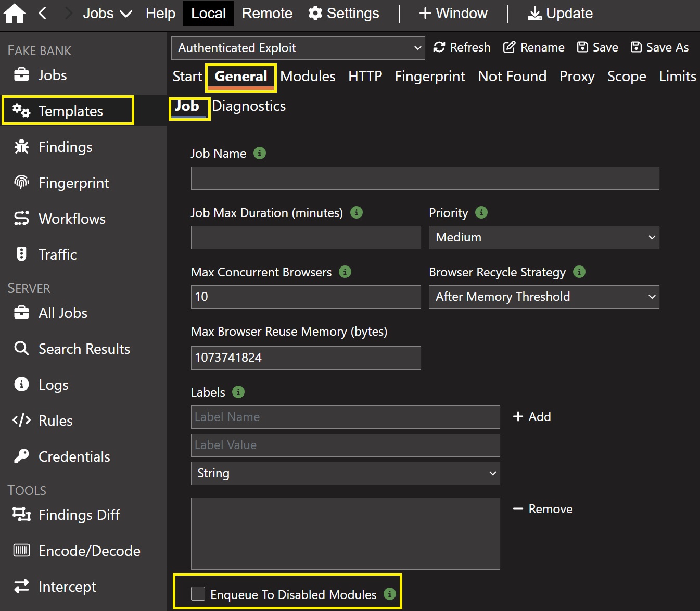Expand the String label type dropdown
700x611 pixels.
point(345,473)
